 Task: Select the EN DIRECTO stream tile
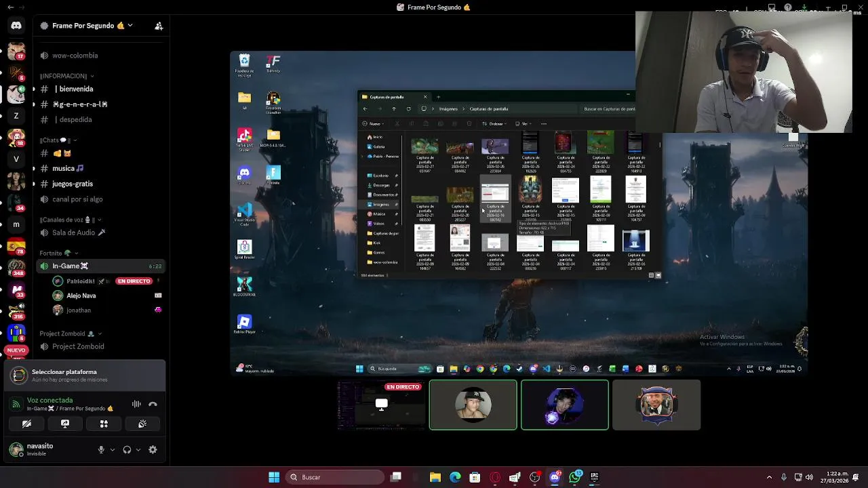381,405
